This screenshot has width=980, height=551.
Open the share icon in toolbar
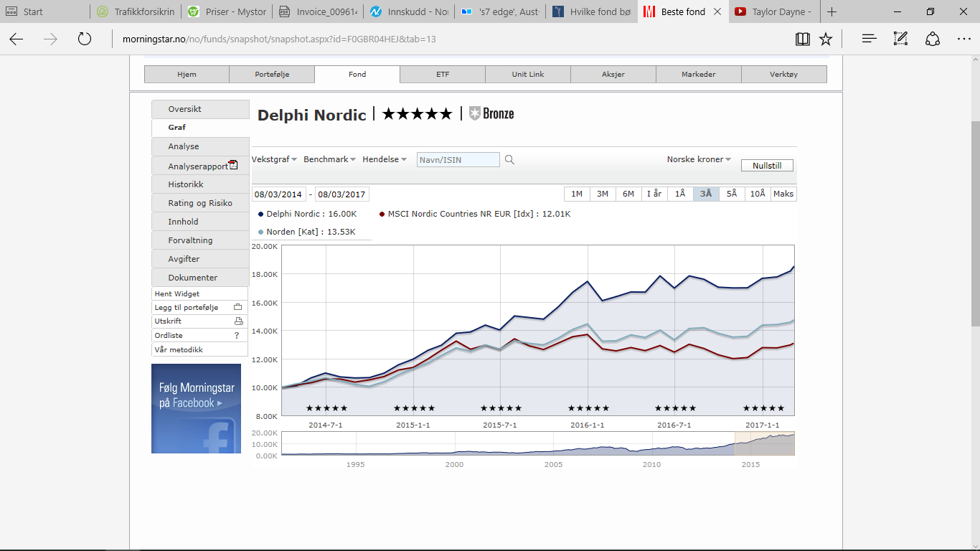933,39
